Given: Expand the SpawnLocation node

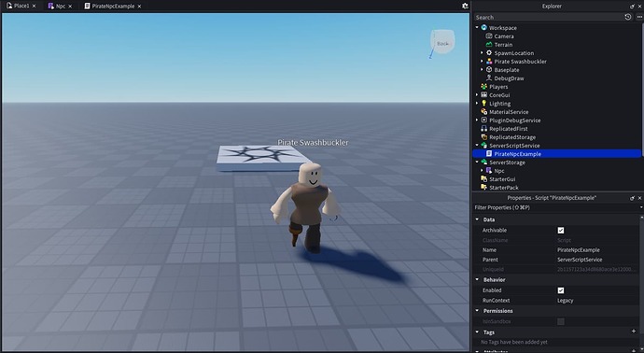Looking at the screenshot, I should [x=482, y=53].
